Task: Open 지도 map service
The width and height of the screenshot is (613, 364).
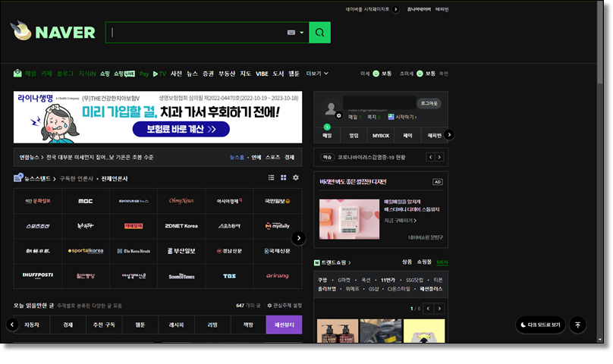Action: (246, 74)
